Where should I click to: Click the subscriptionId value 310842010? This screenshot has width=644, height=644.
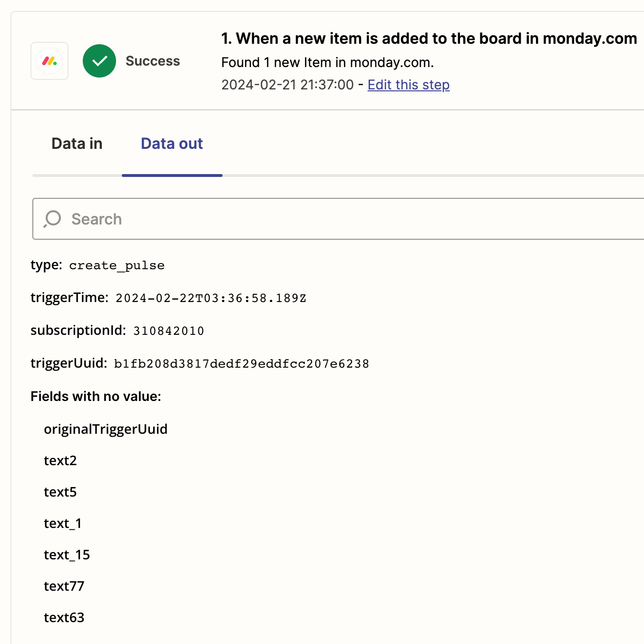(169, 331)
